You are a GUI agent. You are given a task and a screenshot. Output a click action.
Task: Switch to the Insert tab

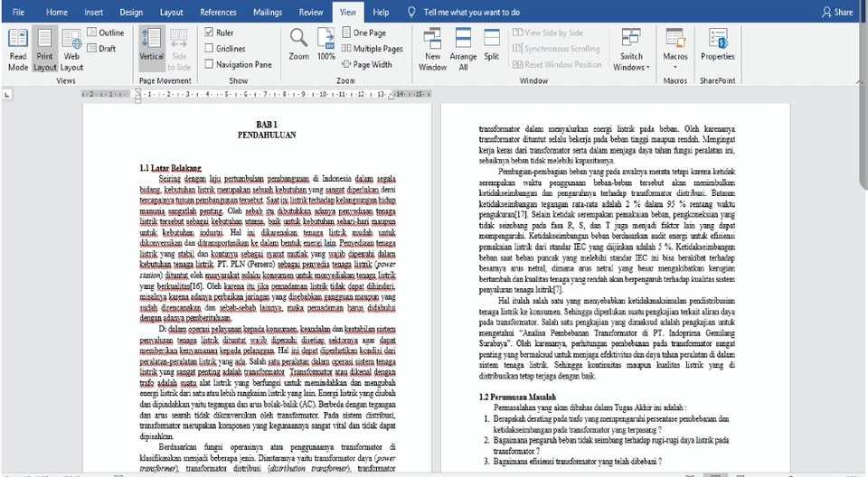coord(93,12)
